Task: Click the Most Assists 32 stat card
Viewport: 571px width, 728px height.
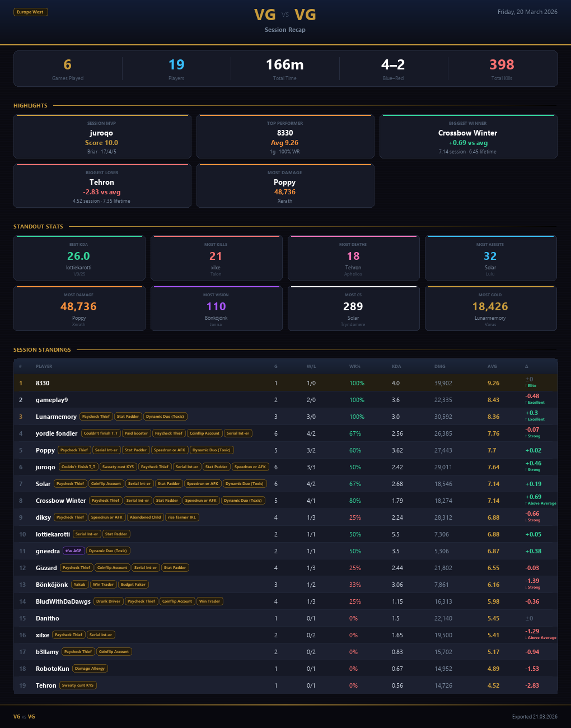Action: pos(490,258)
